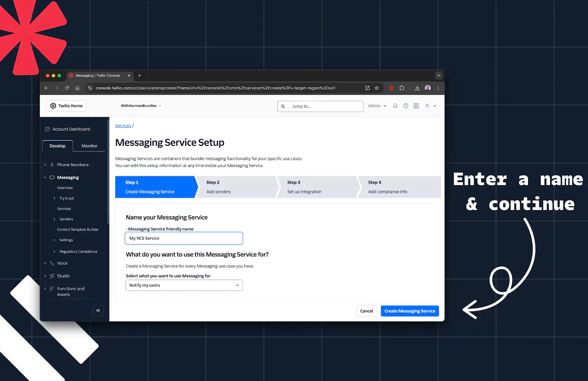This screenshot has width=588, height=381.
Task: Expand the Voice section
Action: (x=45, y=263)
